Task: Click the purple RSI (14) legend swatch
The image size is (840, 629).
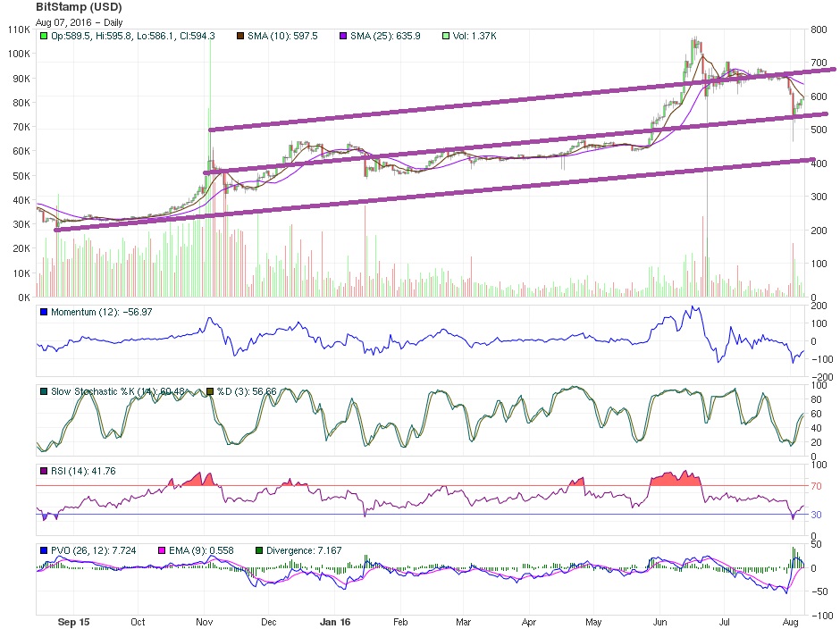Action: tap(44, 471)
